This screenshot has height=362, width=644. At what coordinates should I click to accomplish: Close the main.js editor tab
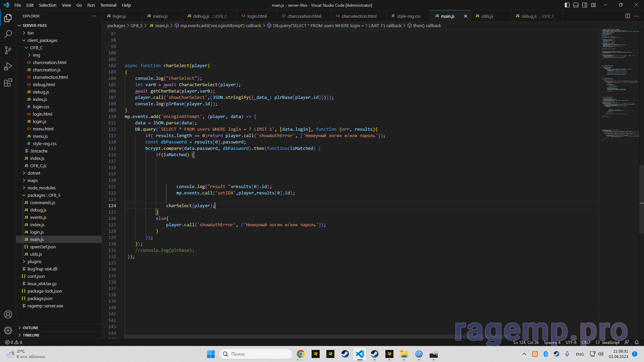tap(466, 16)
